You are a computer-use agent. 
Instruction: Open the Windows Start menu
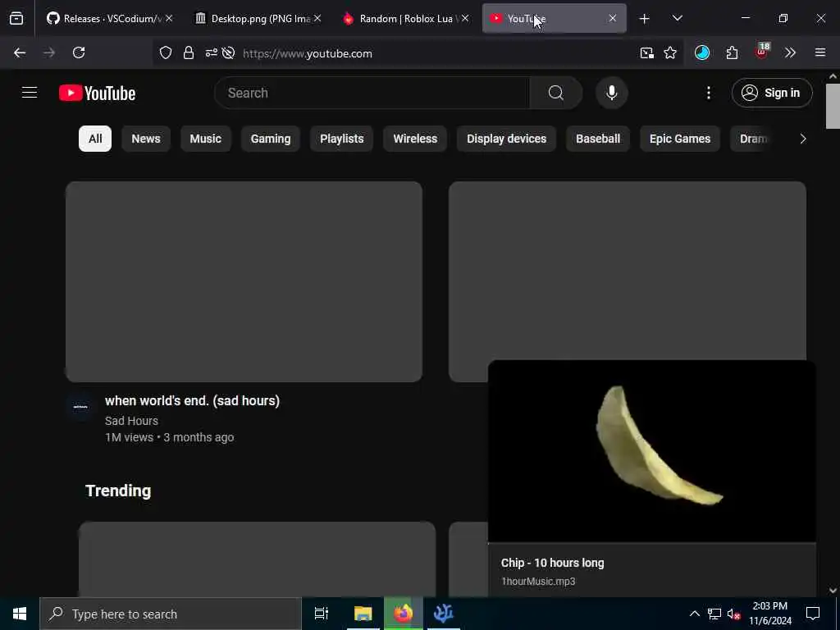point(20,614)
